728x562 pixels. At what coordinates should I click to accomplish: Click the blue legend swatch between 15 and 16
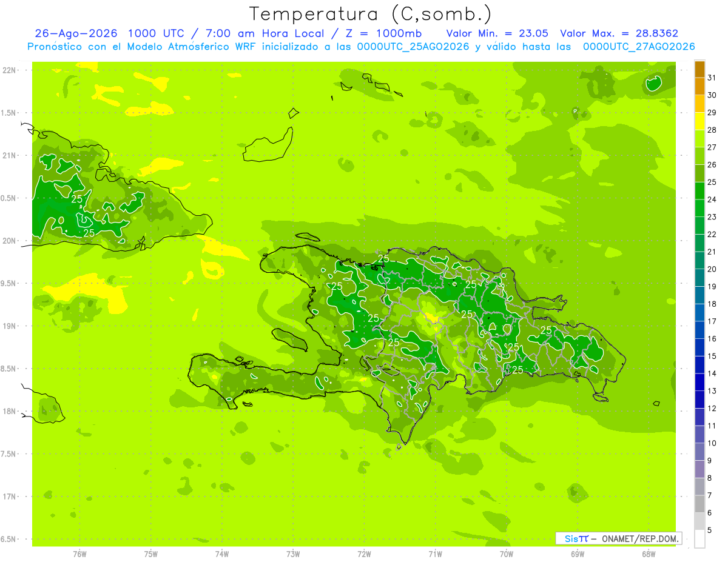point(699,347)
